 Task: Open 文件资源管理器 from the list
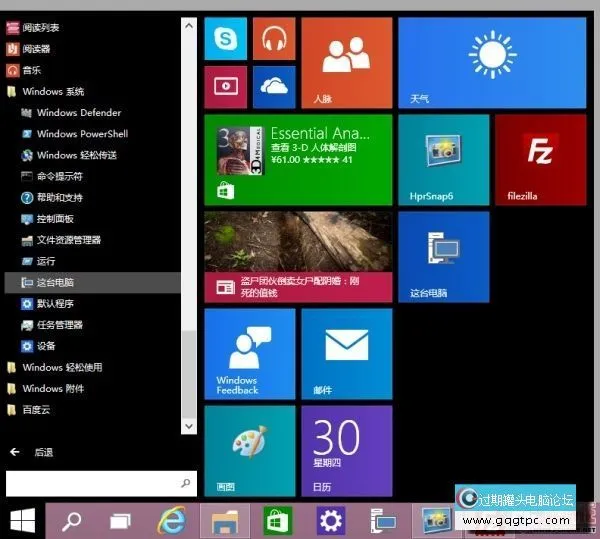coord(92,240)
